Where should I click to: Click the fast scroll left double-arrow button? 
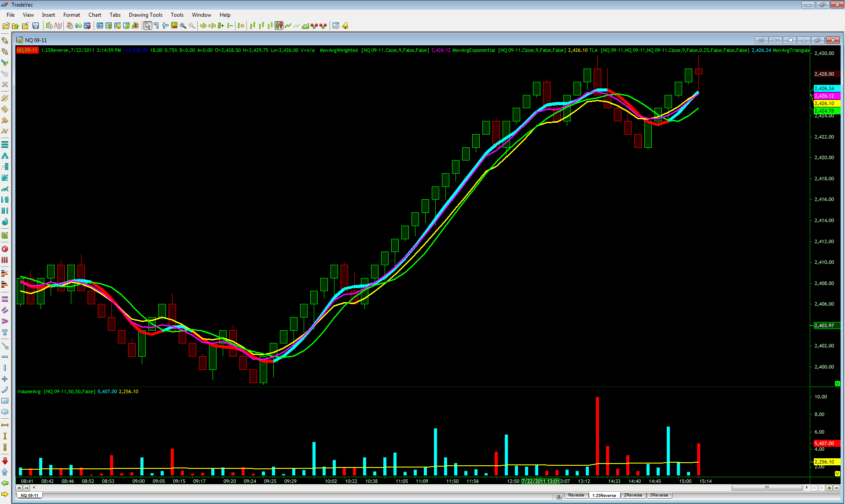point(26,488)
